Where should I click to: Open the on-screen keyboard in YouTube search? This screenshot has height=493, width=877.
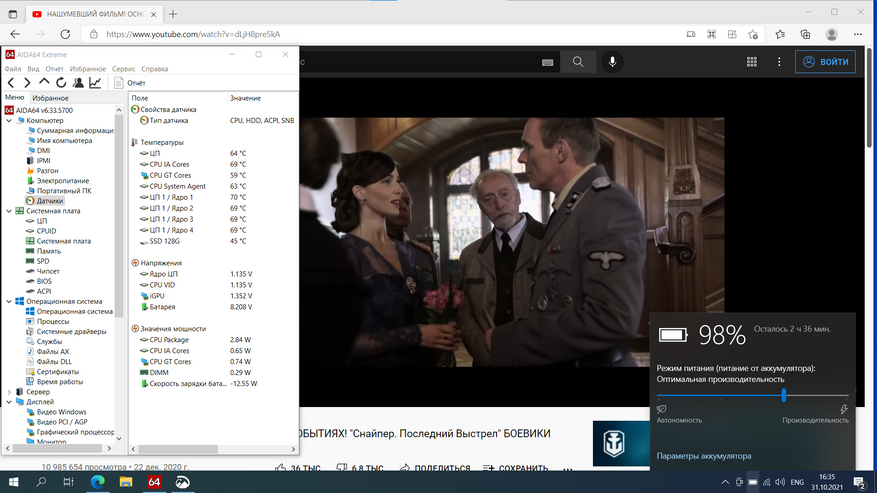pos(548,62)
